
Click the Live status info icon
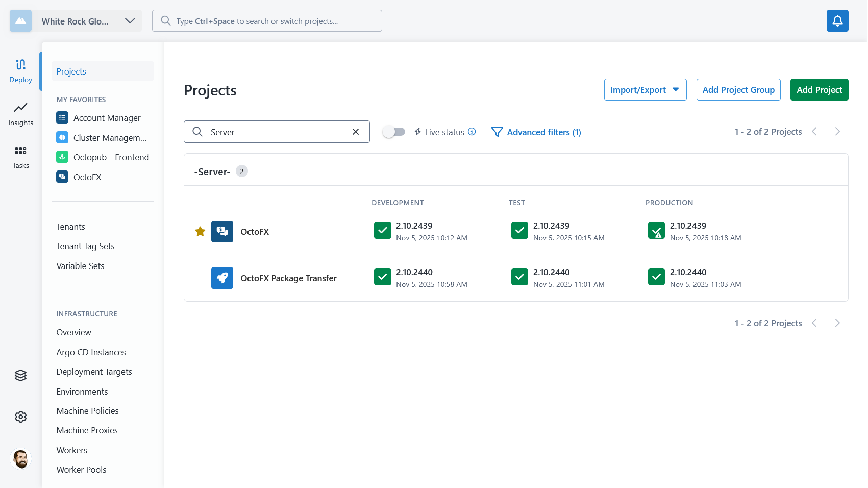pos(472,132)
